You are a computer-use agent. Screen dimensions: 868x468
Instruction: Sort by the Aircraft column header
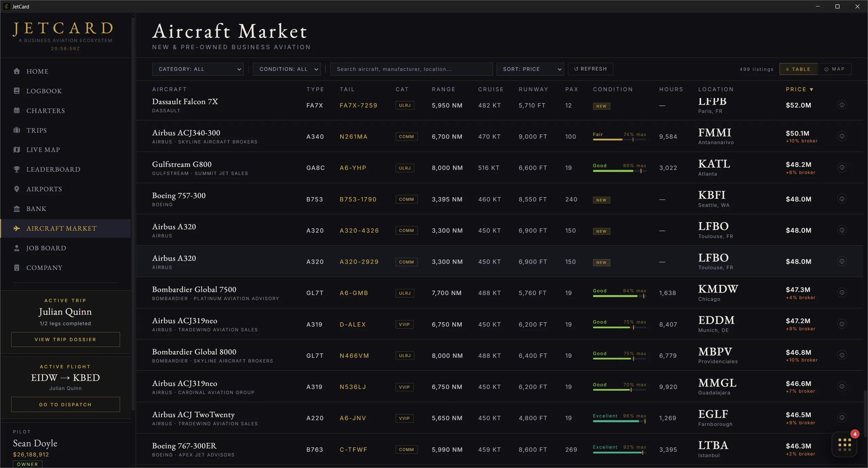[169, 89]
